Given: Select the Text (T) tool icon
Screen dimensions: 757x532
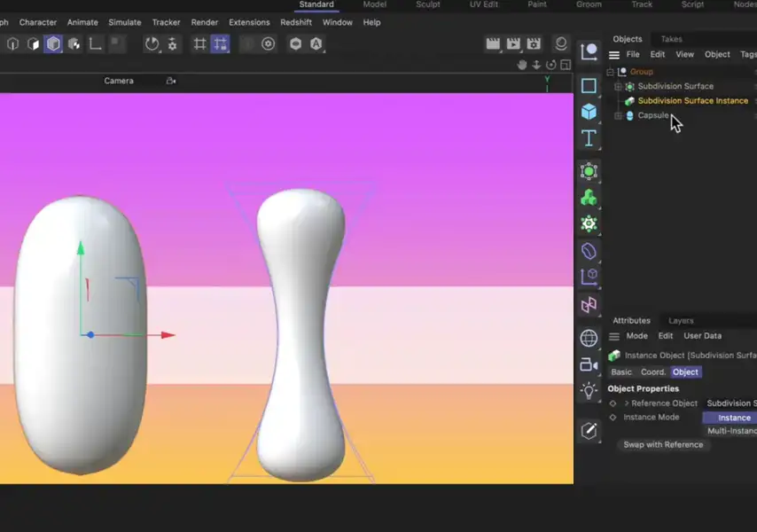Looking at the screenshot, I should pyautogui.click(x=589, y=137).
